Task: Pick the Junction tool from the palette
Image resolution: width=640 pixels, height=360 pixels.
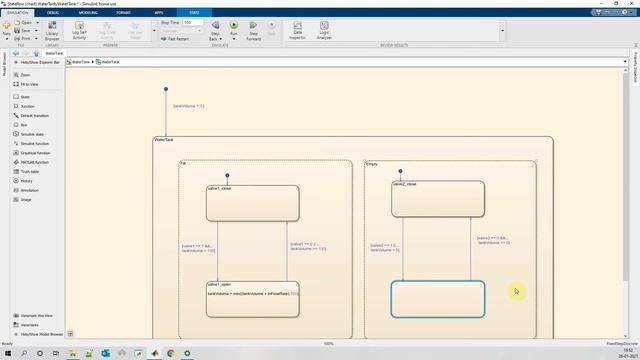Action: (x=24, y=106)
